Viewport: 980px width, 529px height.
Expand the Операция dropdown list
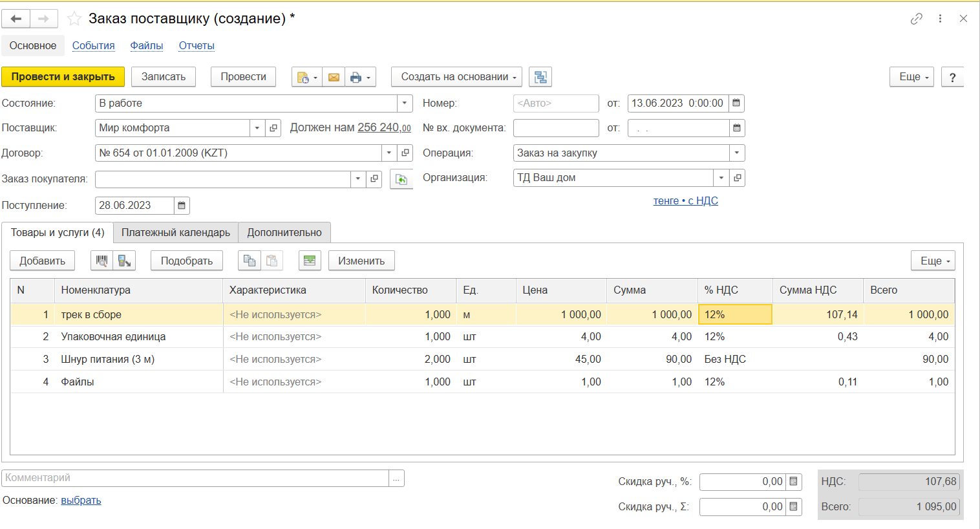click(x=736, y=153)
